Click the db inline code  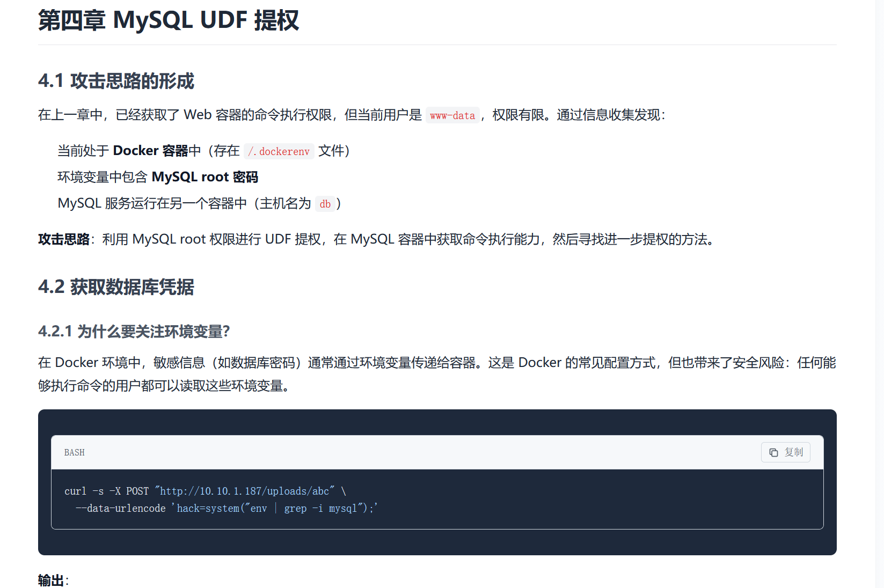[x=325, y=204]
